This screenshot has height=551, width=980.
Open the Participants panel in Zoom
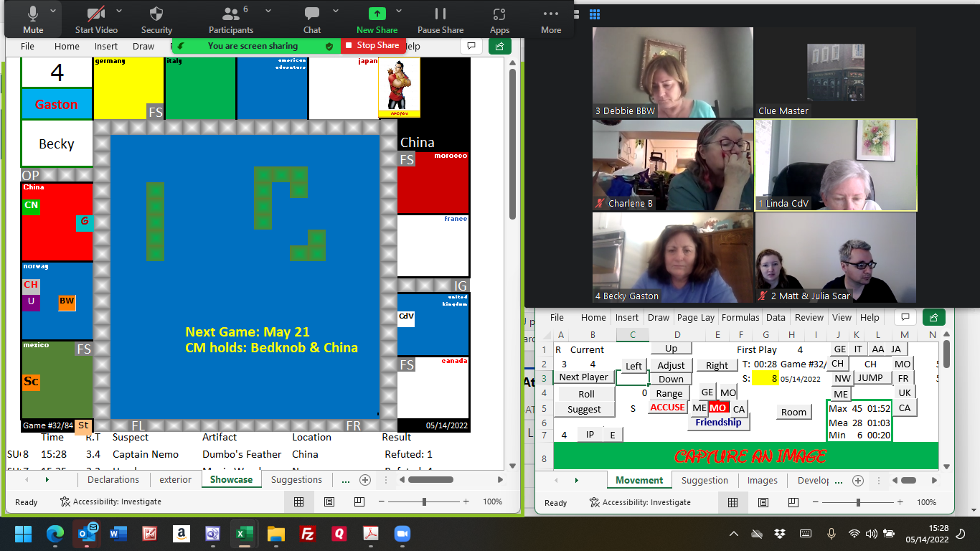coord(230,20)
